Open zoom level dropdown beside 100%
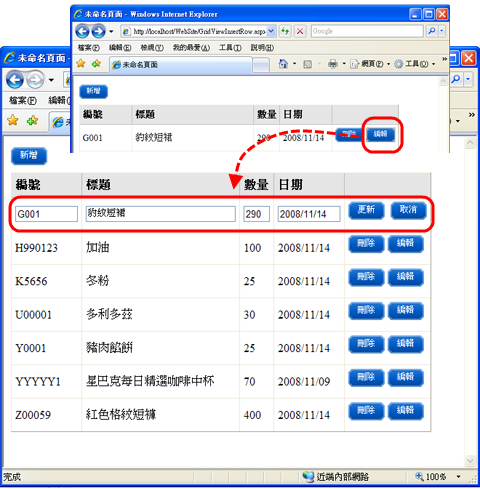Image resolution: width=480 pixels, height=489 pixels. (458, 476)
